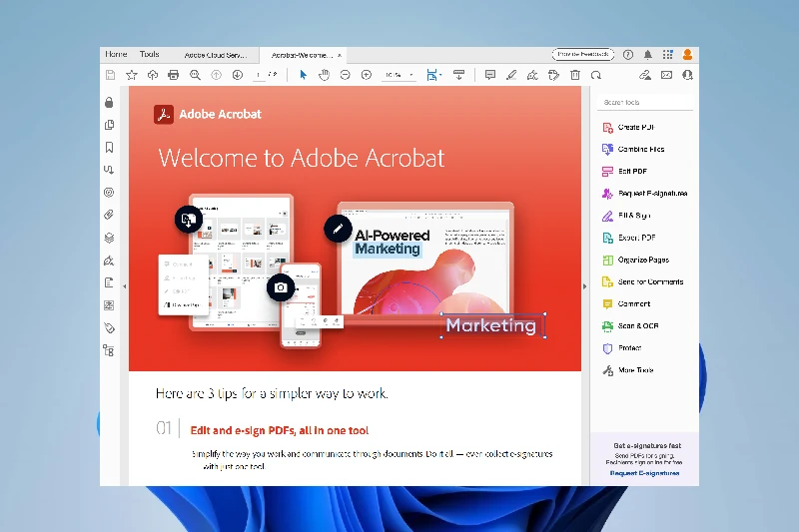
Task: Click the Rotate page icon
Action: pos(596,75)
